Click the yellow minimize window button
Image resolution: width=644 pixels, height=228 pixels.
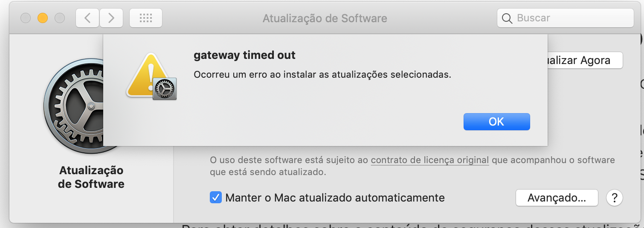coord(43,18)
